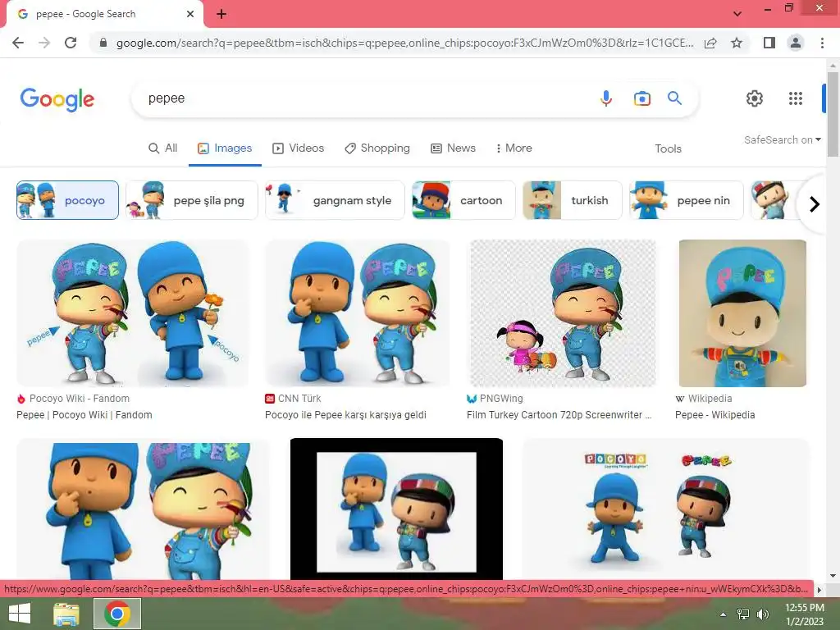Viewport: 840px width, 630px height.
Task: Deselect the 'pocoyo' filter chip
Action: 67,200
